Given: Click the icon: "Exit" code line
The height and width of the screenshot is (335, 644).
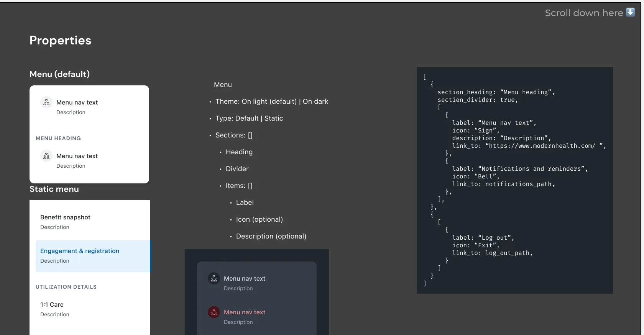Looking at the screenshot, I should 476,245.
